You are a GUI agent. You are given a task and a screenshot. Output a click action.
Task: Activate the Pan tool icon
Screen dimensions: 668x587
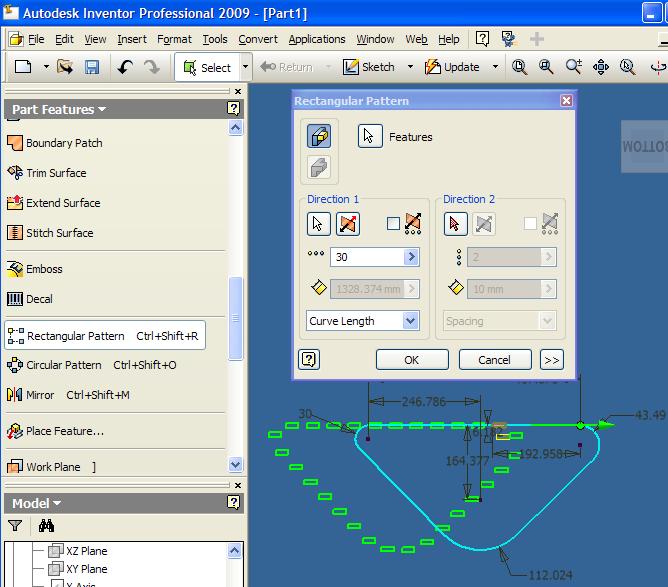pos(601,67)
